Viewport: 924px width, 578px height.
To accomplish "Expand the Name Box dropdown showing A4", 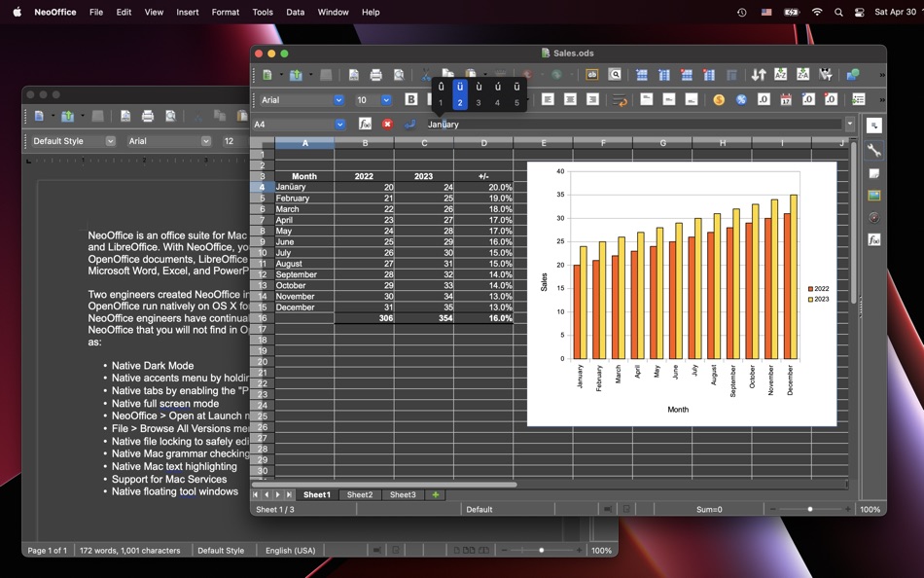I will tap(340, 124).
